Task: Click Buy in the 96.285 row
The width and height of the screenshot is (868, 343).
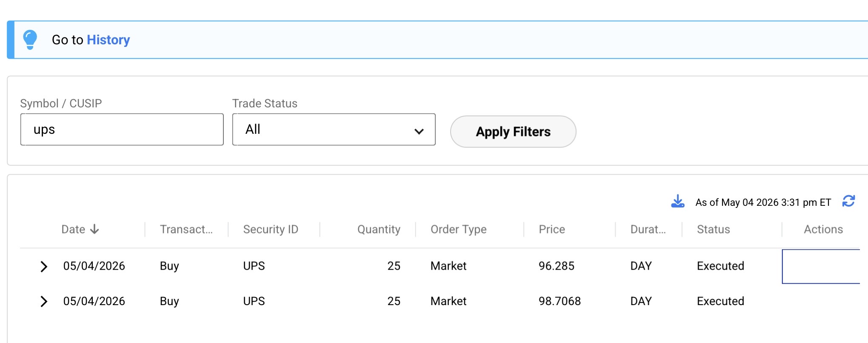Action: click(x=169, y=266)
